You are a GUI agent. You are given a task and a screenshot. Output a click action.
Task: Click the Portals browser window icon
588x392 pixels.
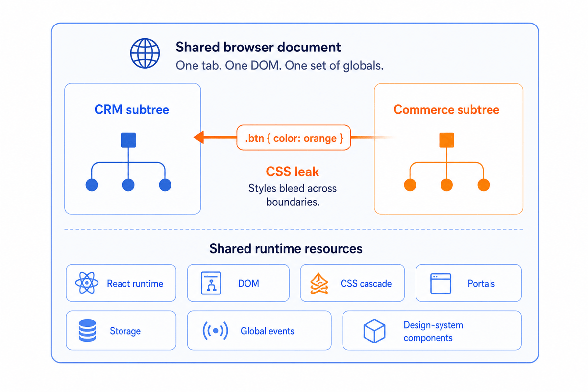coord(440,283)
